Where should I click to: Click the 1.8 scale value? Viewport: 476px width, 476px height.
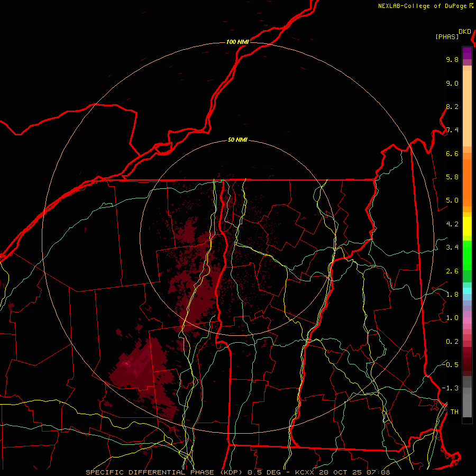[x=452, y=295]
